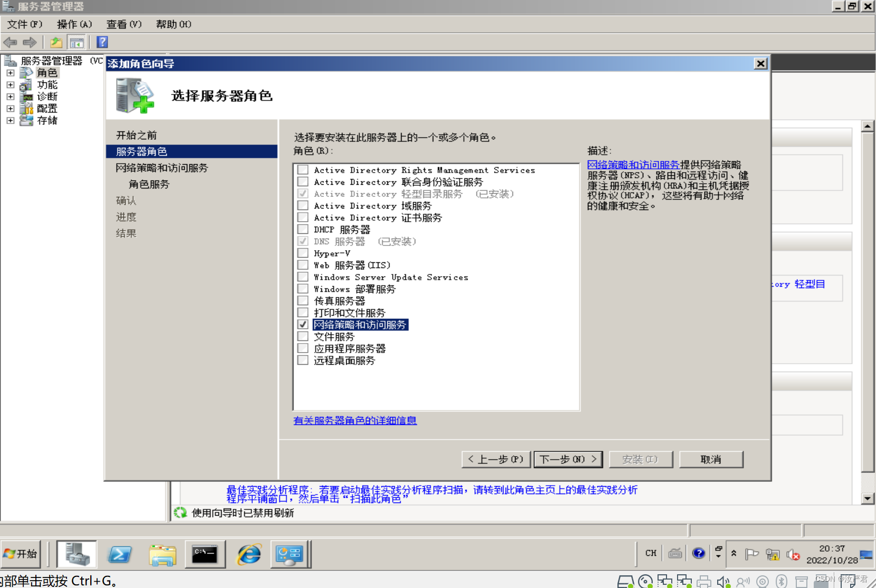Check Active Directory 联合身份验证服务
This screenshot has width=876, height=588.
tap(303, 182)
